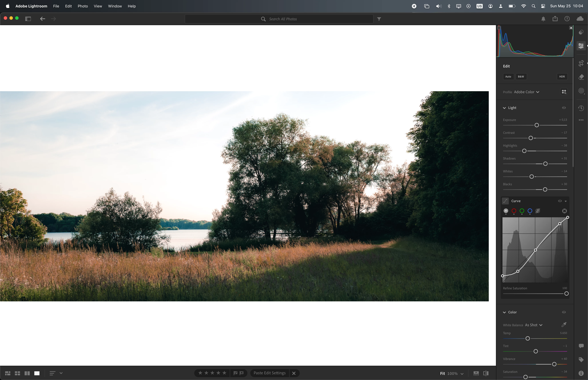
Task: Click Paste Edit Settings button
Action: click(x=269, y=373)
